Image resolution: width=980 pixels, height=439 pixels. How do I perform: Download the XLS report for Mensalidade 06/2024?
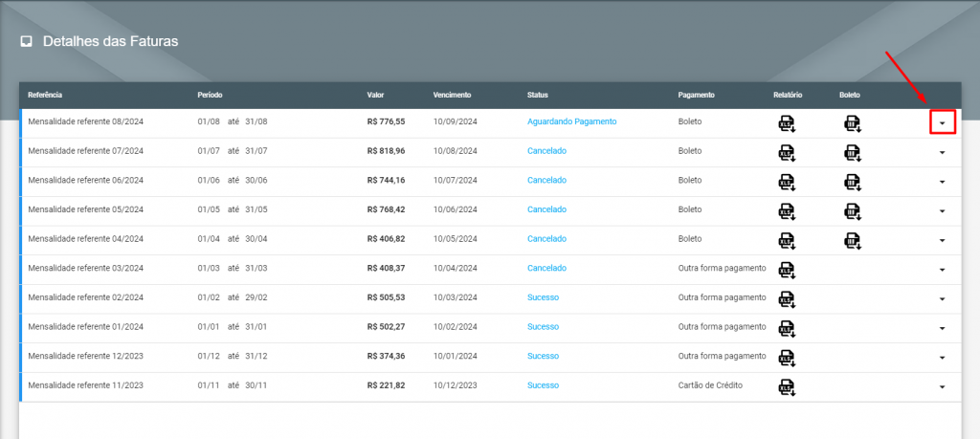coord(787,183)
